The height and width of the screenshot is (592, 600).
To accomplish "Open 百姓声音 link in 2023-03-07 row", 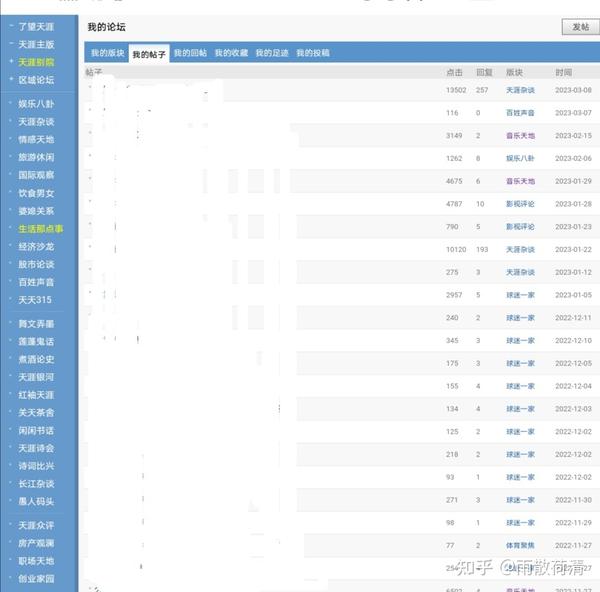I will pyautogui.click(x=520, y=113).
